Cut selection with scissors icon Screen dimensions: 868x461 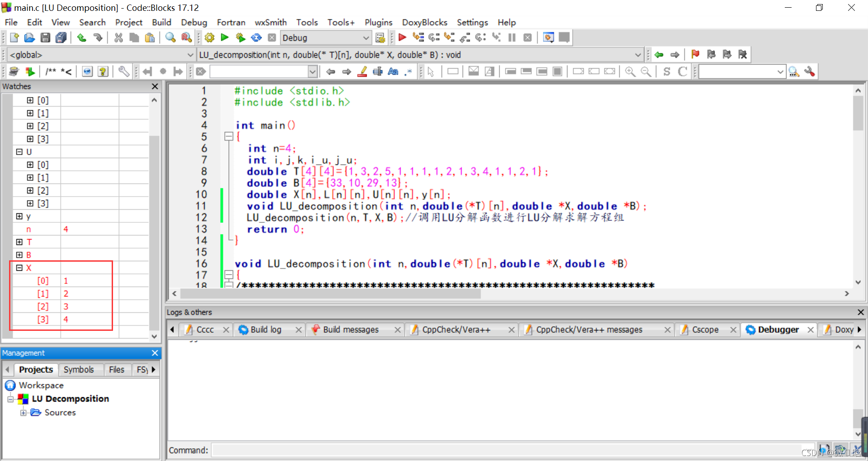118,38
